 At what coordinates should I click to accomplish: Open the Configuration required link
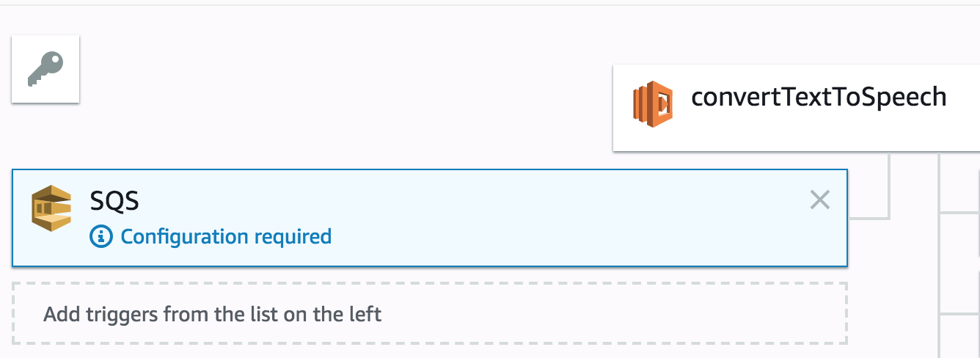coord(226,236)
